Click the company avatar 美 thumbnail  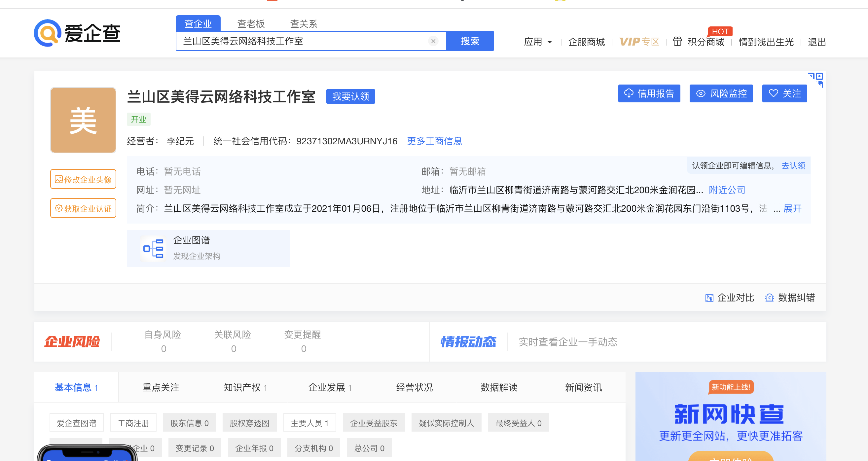point(83,120)
